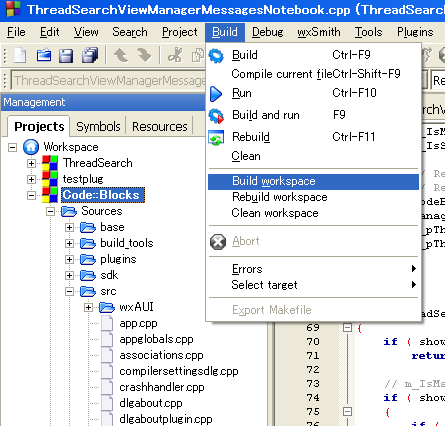Click the Rebuild green arrows icon
445x426 pixels.
tap(216, 138)
